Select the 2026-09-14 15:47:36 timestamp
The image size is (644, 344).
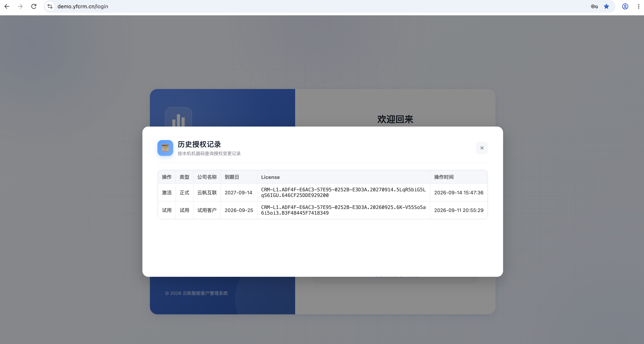[459, 193]
